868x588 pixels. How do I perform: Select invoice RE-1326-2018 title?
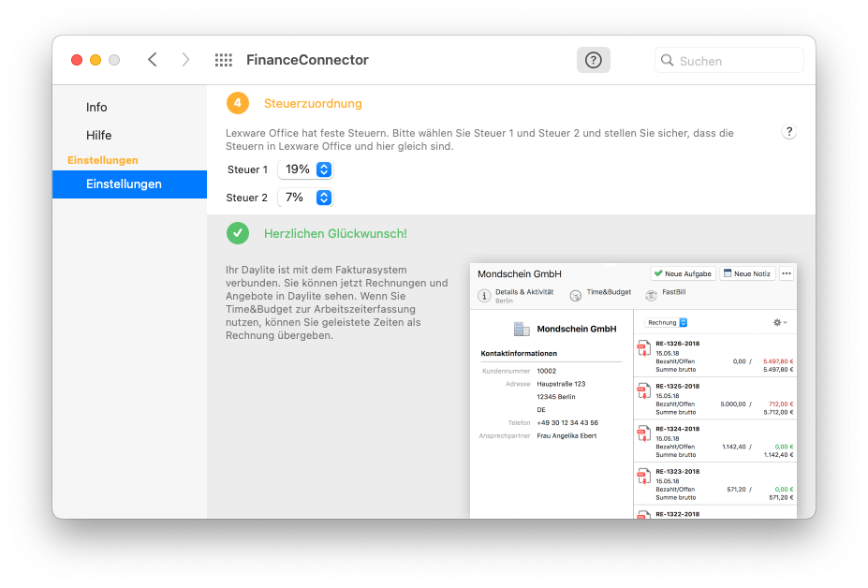point(678,344)
